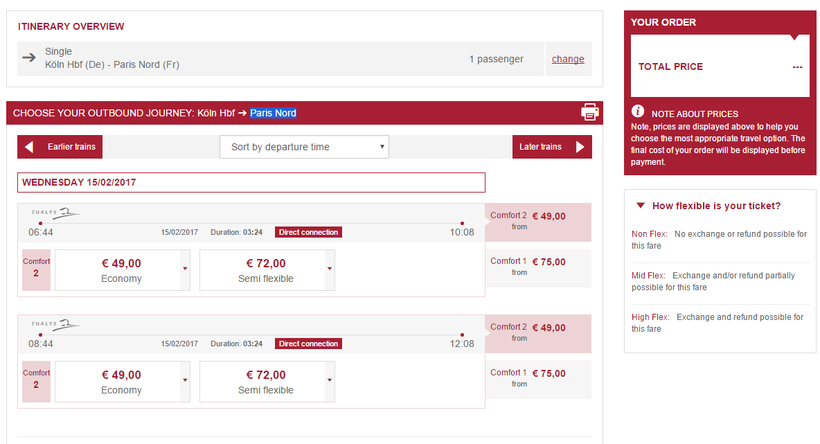The width and height of the screenshot is (820, 444).
Task: Click the left arrow on Earlier trains
Action: pos(29,147)
